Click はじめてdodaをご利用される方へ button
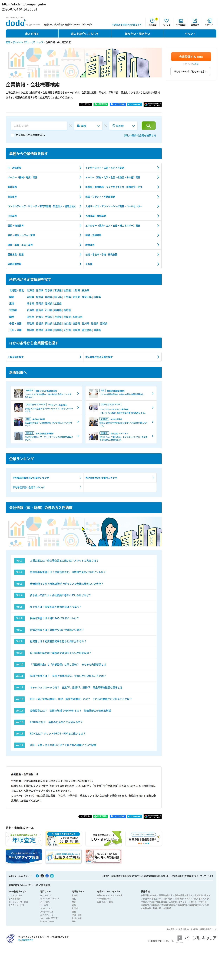Screen dimensions: 222x980 190,72
